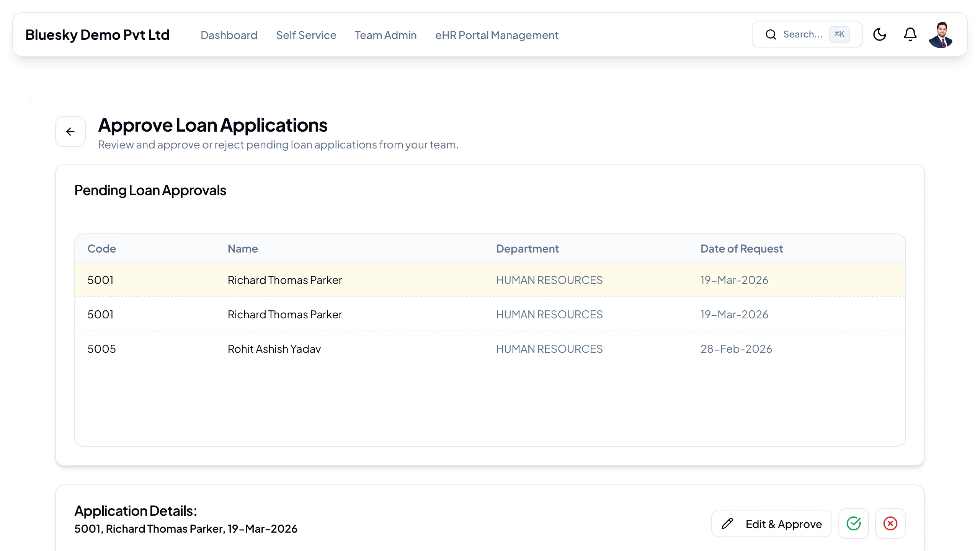The image size is (980, 551).
Task: Click Date of Request column header
Action: [x=742, y=249]
